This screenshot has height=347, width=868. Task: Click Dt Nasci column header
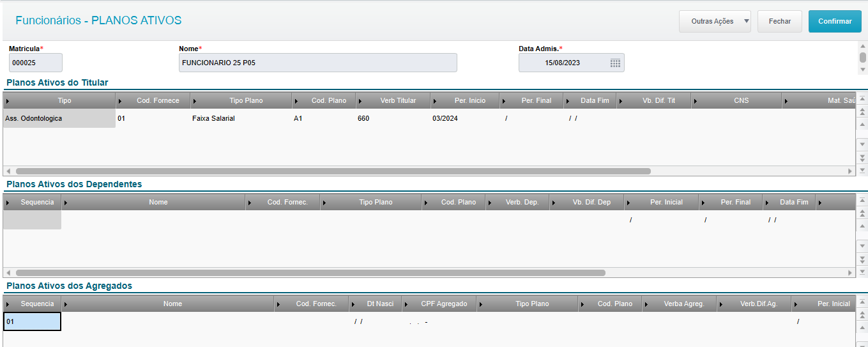coord(376,304)
